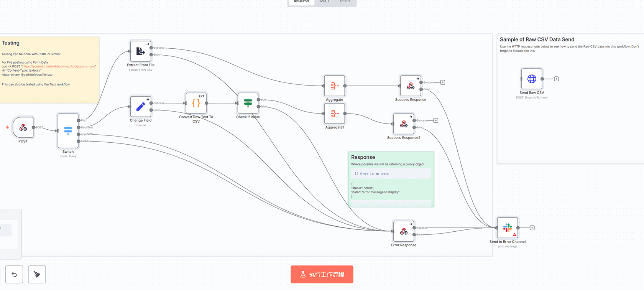
Task: Open the Send Raw CSV HTTP node
Action: (x=532, y=79)
